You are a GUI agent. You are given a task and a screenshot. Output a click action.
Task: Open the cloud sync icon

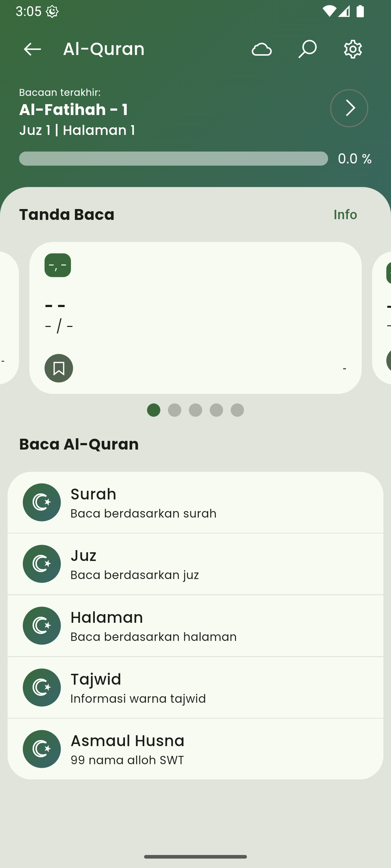[261, 49]
